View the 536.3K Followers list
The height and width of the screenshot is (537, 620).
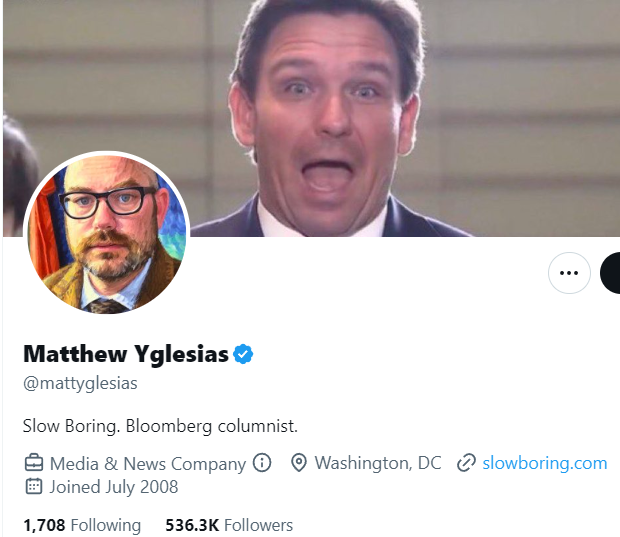[229, 525]
